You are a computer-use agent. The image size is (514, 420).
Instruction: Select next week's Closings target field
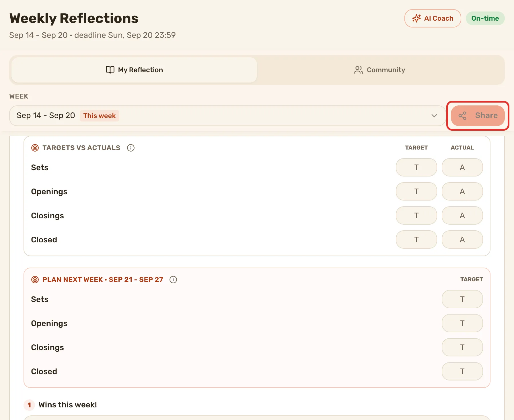pyautogui.click(x=462, y=347)
